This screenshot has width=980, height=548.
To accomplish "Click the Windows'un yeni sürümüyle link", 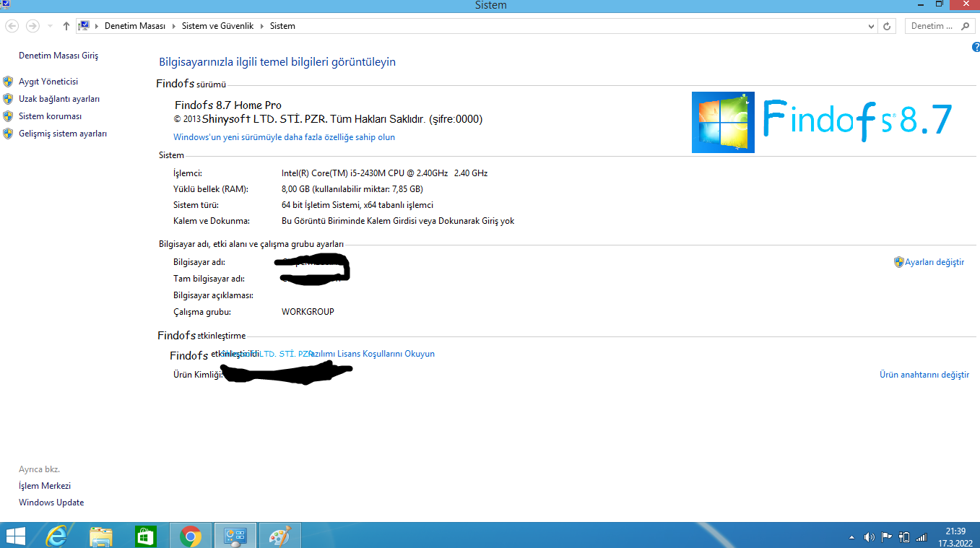I will [x=284, y=137].
